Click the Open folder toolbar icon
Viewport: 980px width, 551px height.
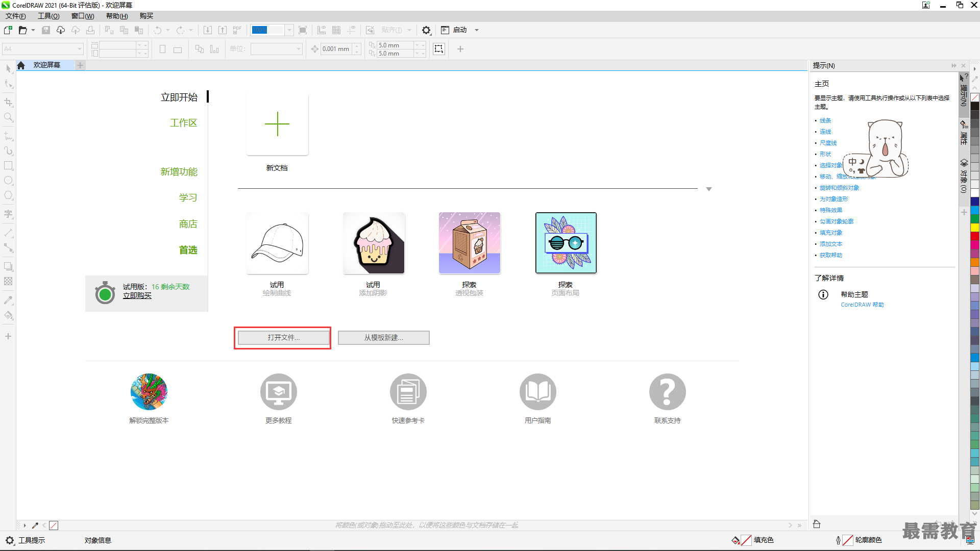click(23, 30)
